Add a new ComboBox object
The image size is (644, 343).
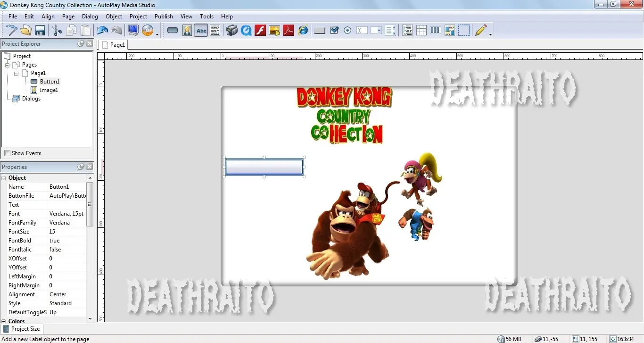[x=376, y=30]
